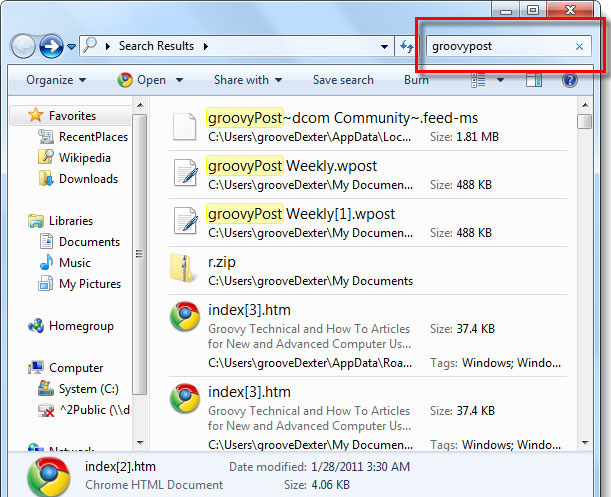Screen dimensions: 611x497
Task: Open the address bar history dropdown
Action: (x=384, y=47)
